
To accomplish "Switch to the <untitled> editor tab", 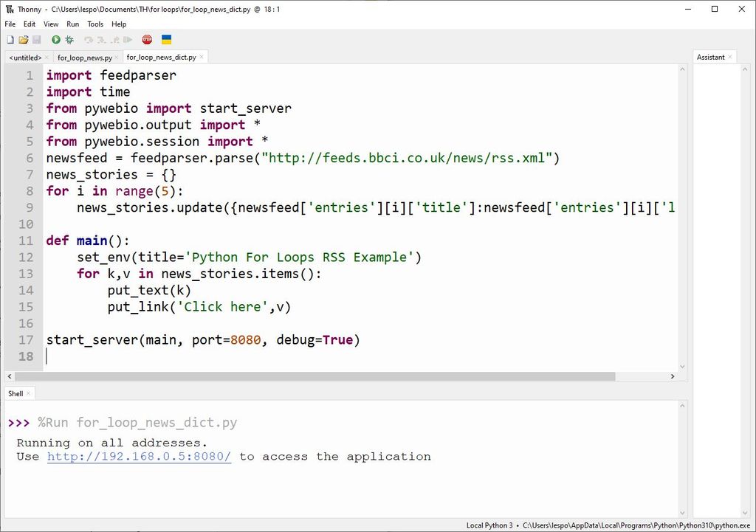I will click(x=26, y=58).
